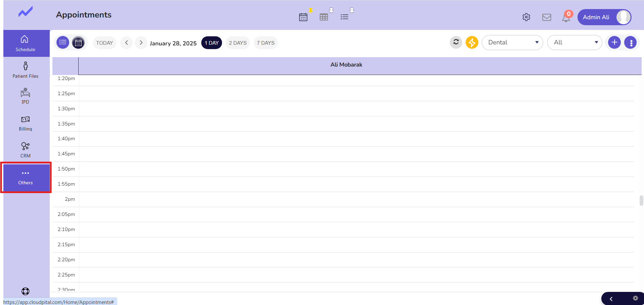Switch to the 7 DAYS view

[x=265, y=43]
